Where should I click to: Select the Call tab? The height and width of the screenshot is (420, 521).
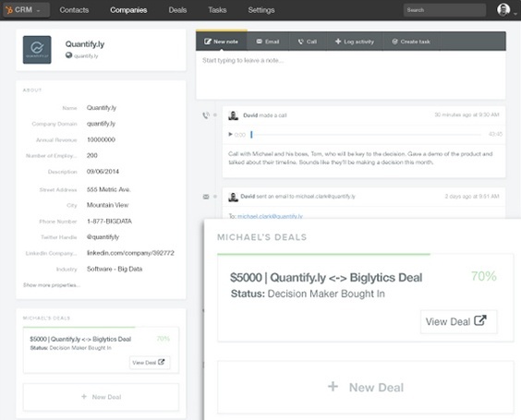(308, 42)
